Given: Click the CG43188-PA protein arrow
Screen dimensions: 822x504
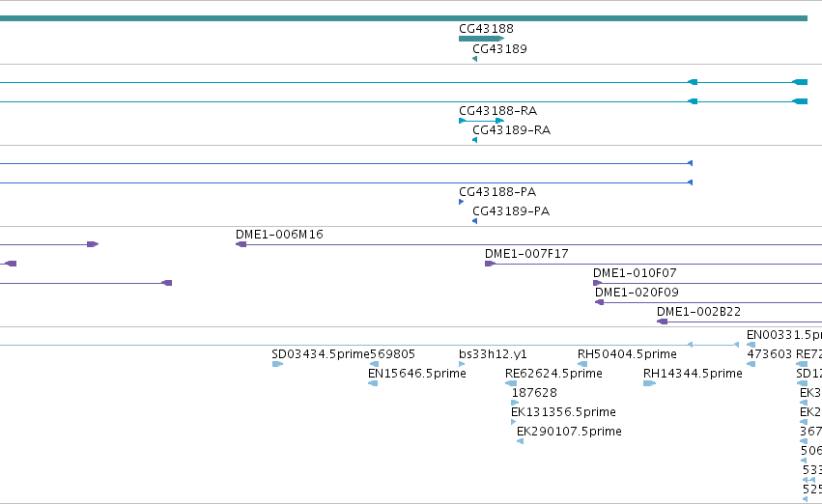Looking at the screenshot, I should [462, 202].
